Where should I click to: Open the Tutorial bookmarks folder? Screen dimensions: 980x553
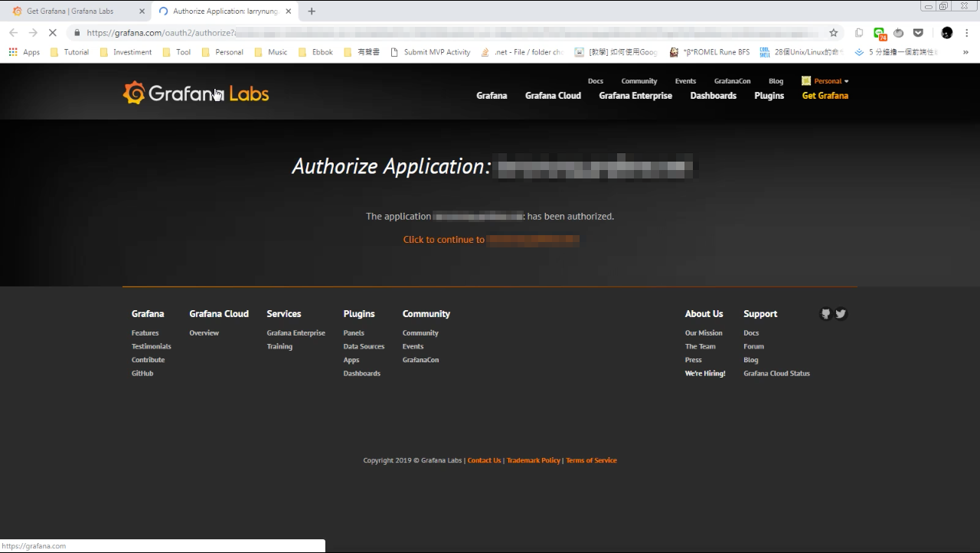click(x=69, y=52)
